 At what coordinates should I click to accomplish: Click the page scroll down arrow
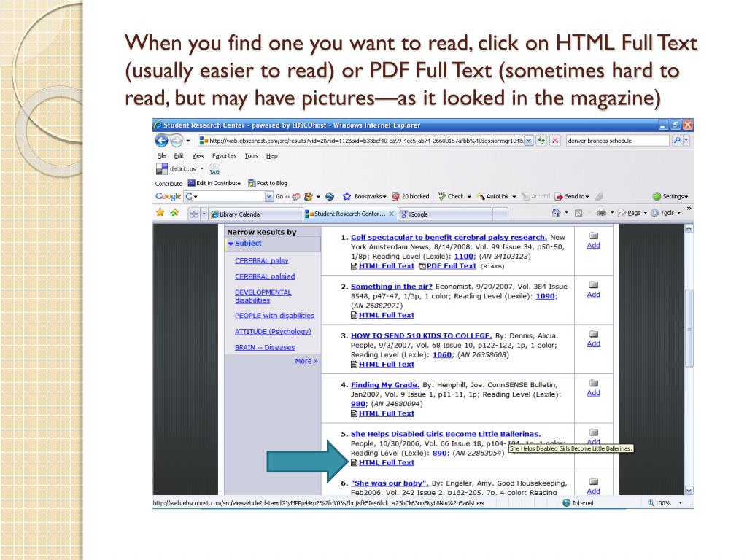click(689, 490)
